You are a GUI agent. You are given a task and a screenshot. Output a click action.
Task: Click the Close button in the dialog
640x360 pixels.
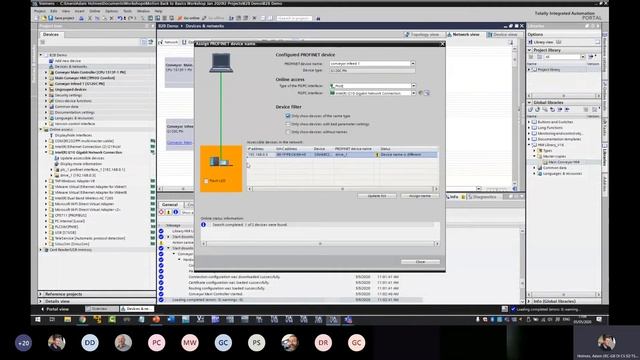click(x=420, y=262)
